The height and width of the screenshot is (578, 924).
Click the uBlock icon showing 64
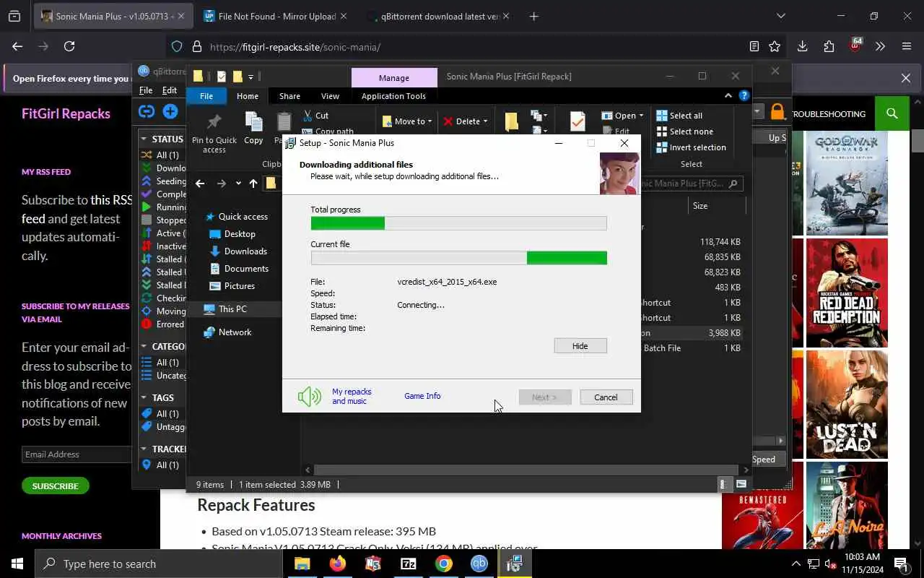(x=855, y=46)
